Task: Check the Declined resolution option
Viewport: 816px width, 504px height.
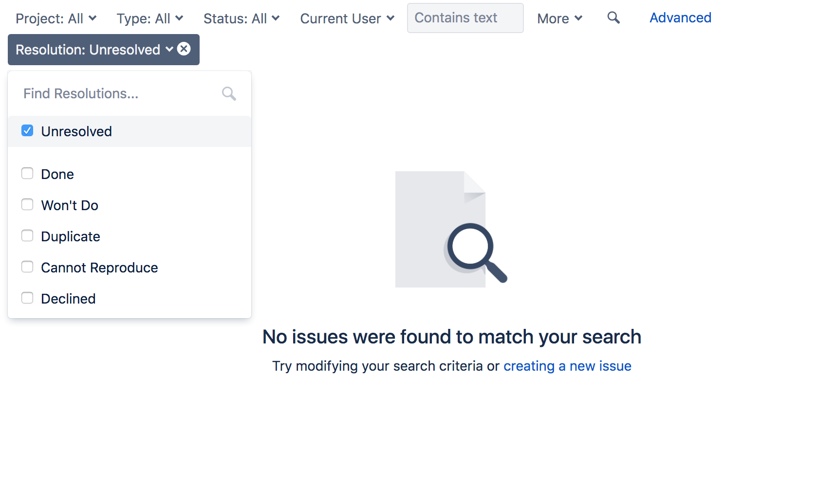Action: point(27,298)
